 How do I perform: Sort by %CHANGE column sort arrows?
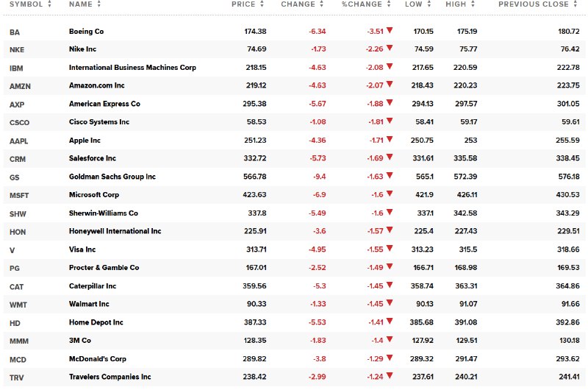389,4
